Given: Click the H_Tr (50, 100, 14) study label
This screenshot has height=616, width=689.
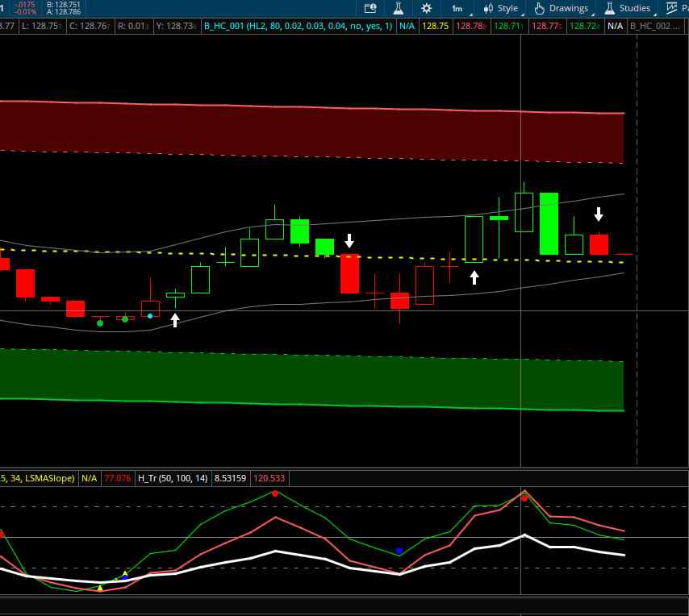Looking at the screenshot, I should (x=173, y=478).
